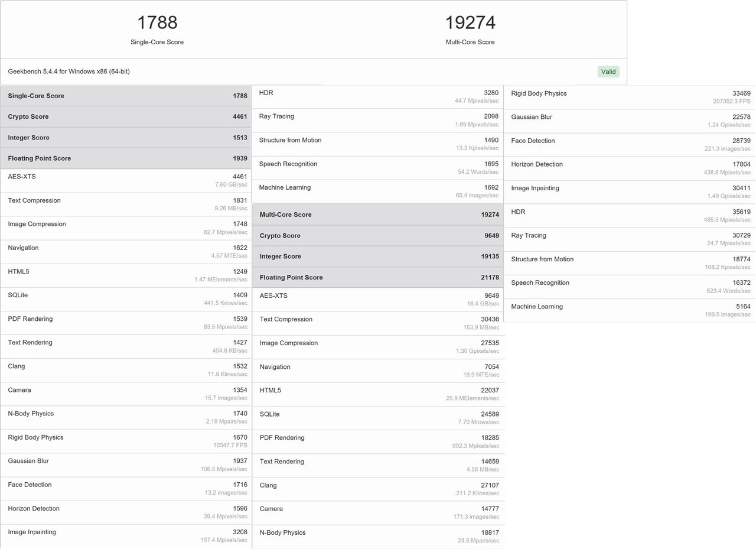The height and width of the screenshot is (549, 756).
Task: Click the AES-XTS row showing 7.60 GB/sec
Action: tap(126, 180)
